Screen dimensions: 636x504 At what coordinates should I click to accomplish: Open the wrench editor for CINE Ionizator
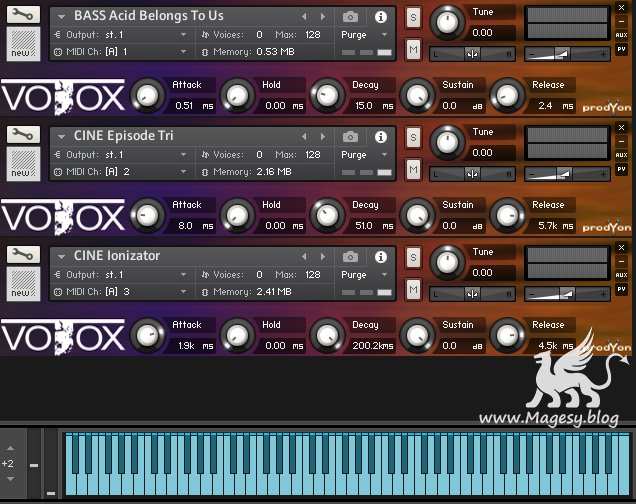[x=23, y=254]
